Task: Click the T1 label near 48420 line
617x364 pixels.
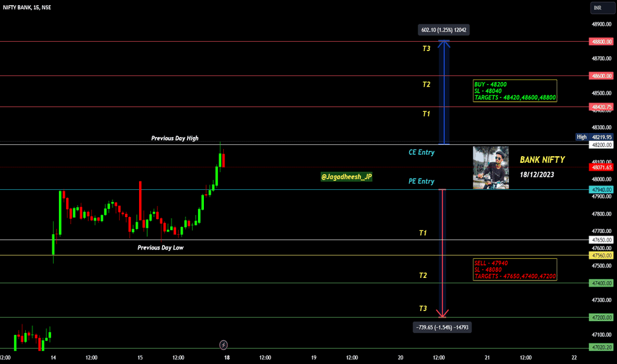Action: coord(426,114)
